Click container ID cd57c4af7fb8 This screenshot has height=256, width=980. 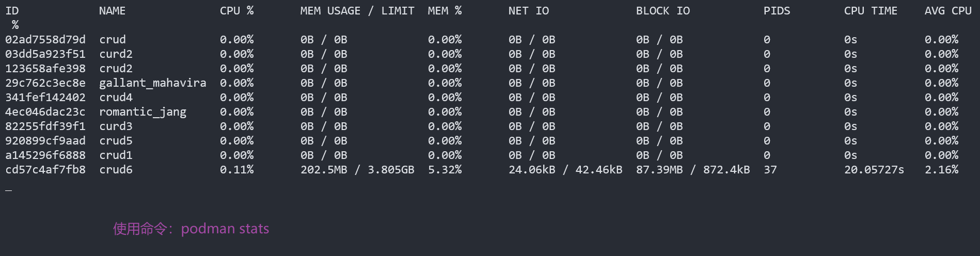(x=45, y=170)
